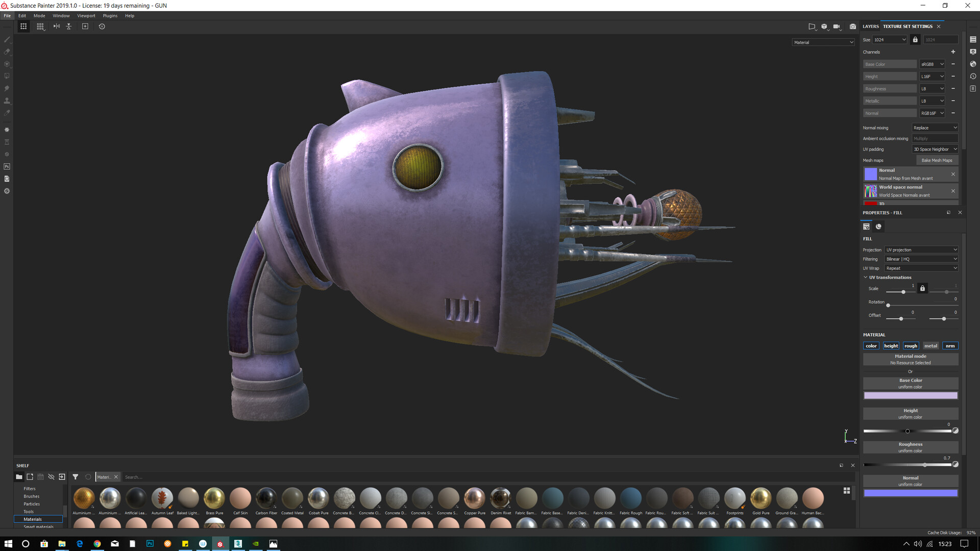This screenshot has width=980, height=551.
Task: Click the horizontal symmetry mirror icon
Action: point(57,27)
